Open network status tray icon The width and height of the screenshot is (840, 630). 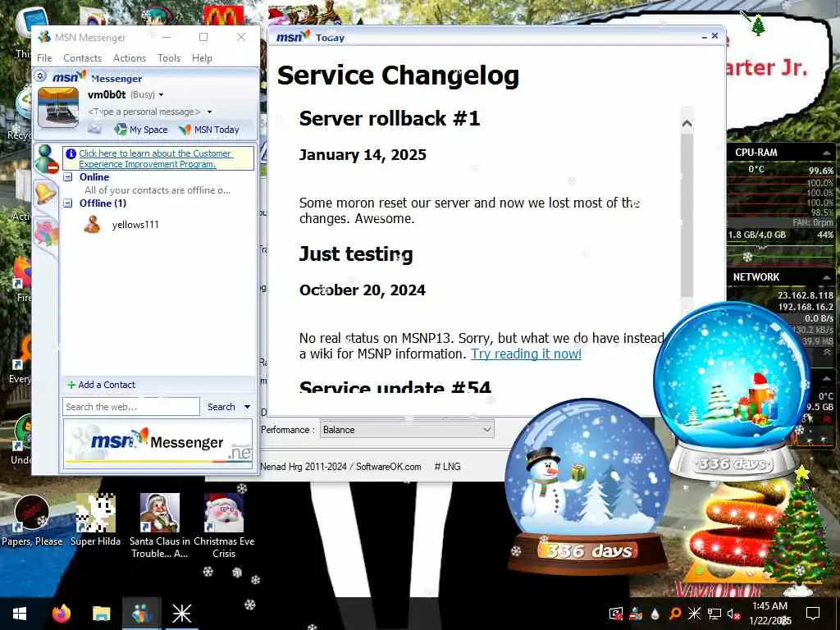point(714,614)
